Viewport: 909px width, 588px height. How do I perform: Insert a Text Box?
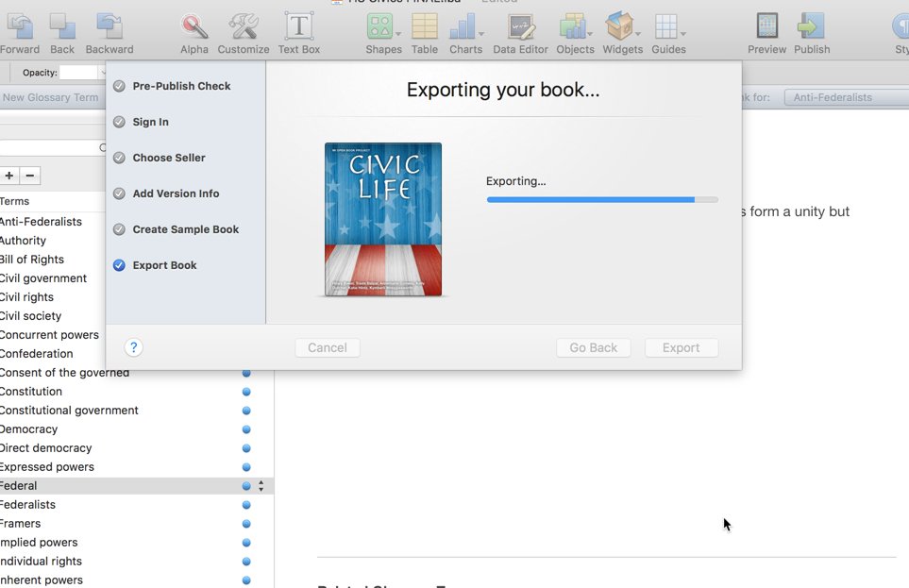(x=298, y=26)
